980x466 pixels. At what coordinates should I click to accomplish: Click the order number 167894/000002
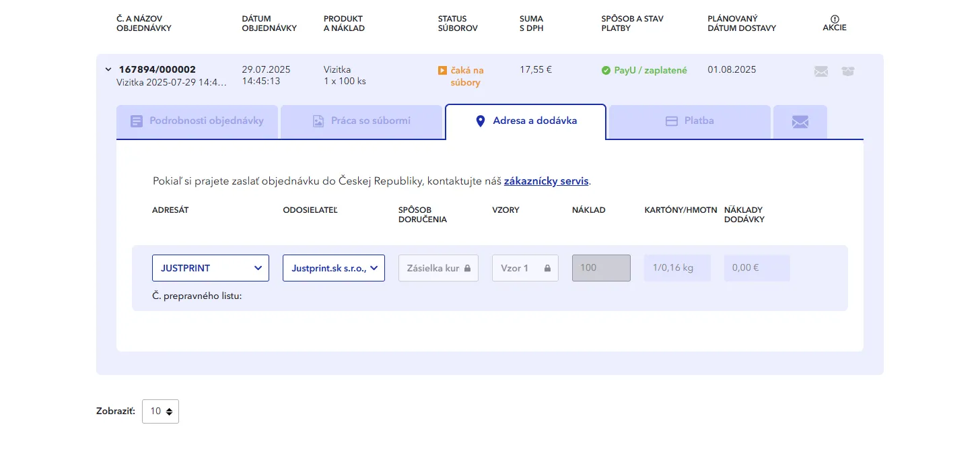(157, 69)
